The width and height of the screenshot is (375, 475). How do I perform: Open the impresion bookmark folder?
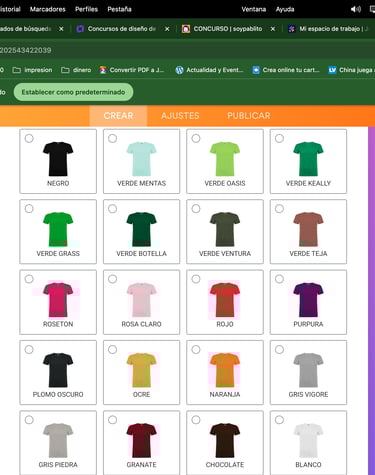[x=32, y=70]
